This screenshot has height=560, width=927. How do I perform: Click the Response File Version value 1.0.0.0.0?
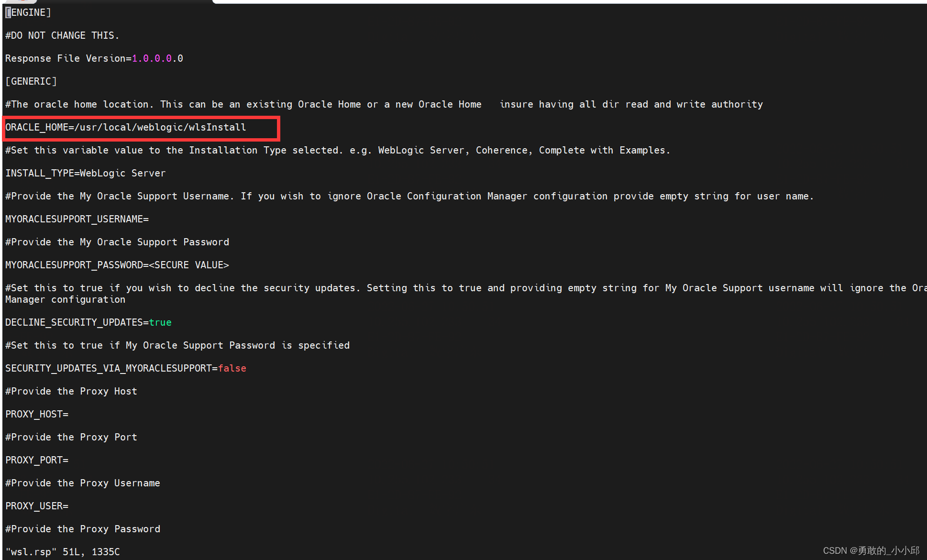157,58
